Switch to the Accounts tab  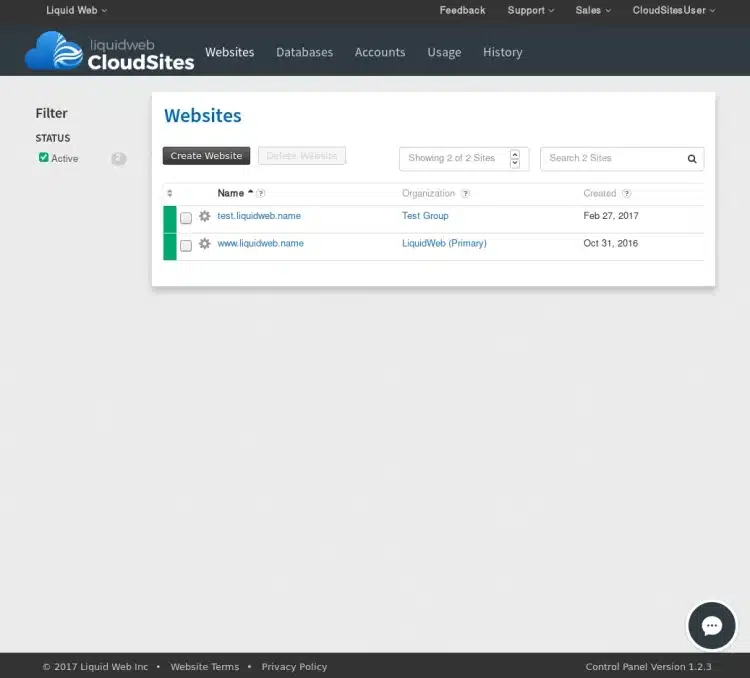click(380, 52)
